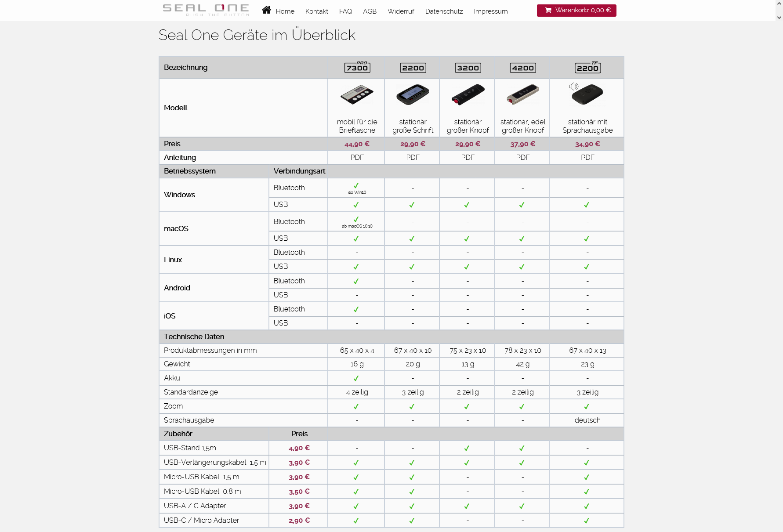
Task: Click the Android Bluetooth checkmark
Action: click(x=356, y=281)
